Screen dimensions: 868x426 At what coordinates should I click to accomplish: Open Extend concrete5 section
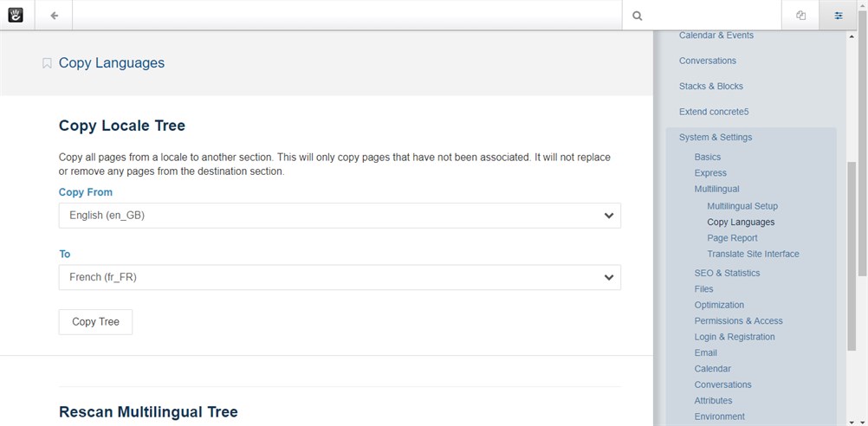713,112
